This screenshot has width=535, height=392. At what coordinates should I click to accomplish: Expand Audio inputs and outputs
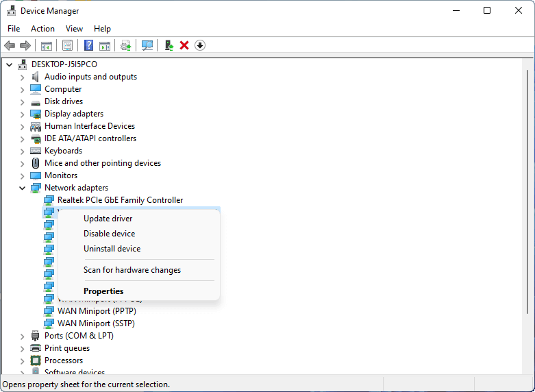pos(22,77)
